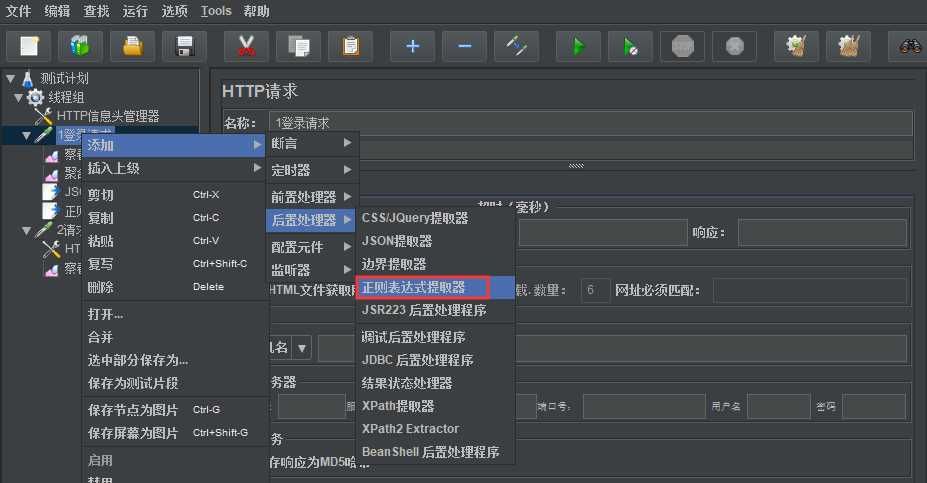The height and width of the screenshot is (483, 927).
Task: Click Start no pauses toolbar icon
Action: (x=631, y=46)
